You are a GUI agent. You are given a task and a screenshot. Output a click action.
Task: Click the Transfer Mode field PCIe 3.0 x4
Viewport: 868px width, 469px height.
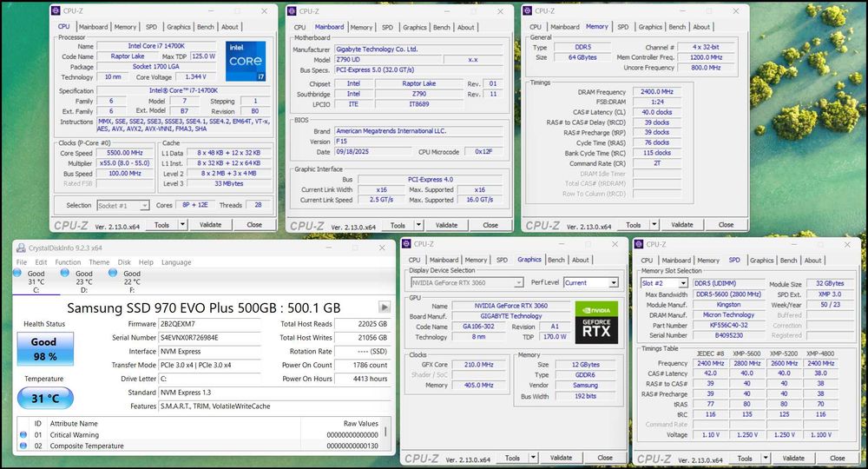209,365
